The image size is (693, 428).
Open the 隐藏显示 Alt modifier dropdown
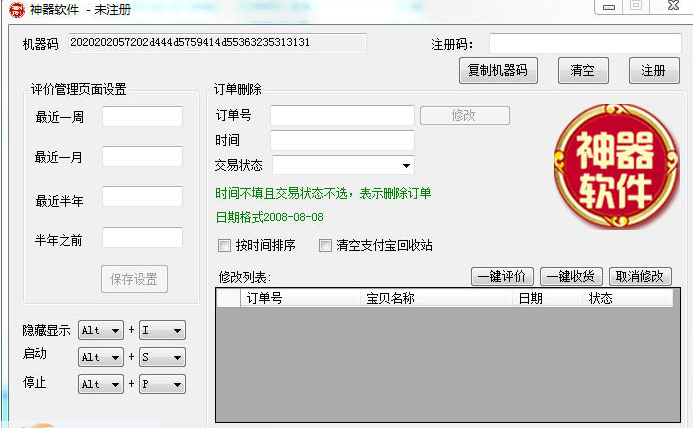[101, 330]
